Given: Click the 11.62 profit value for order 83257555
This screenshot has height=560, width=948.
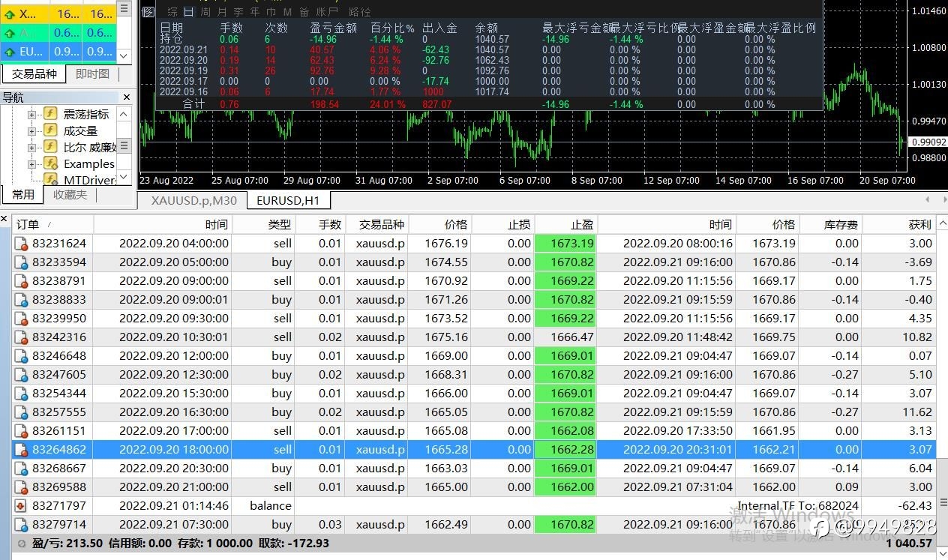Looking at the screenshot, I should coord(916,412).
